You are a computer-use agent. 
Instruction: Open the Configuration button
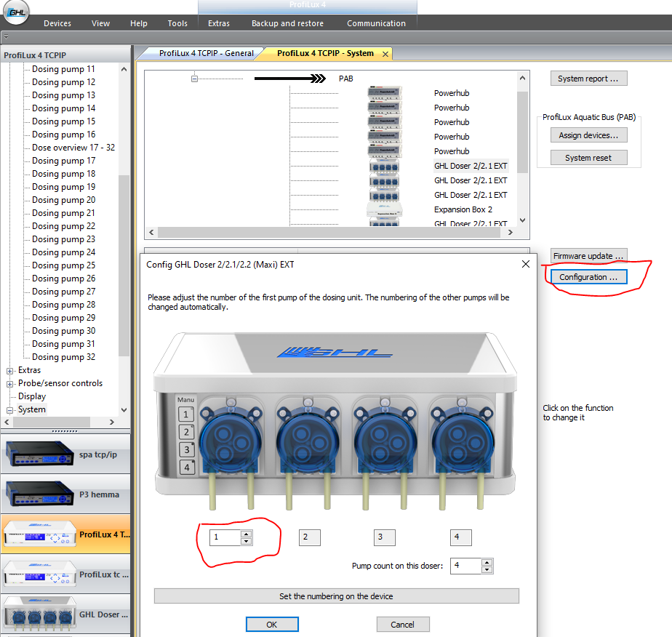pyautogui.click(x=588, y=277)
